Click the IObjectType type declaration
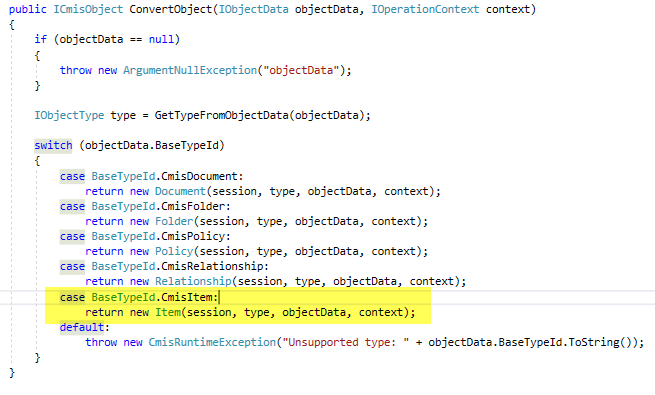This screenshot has height=395, width=655. point(69,115)
